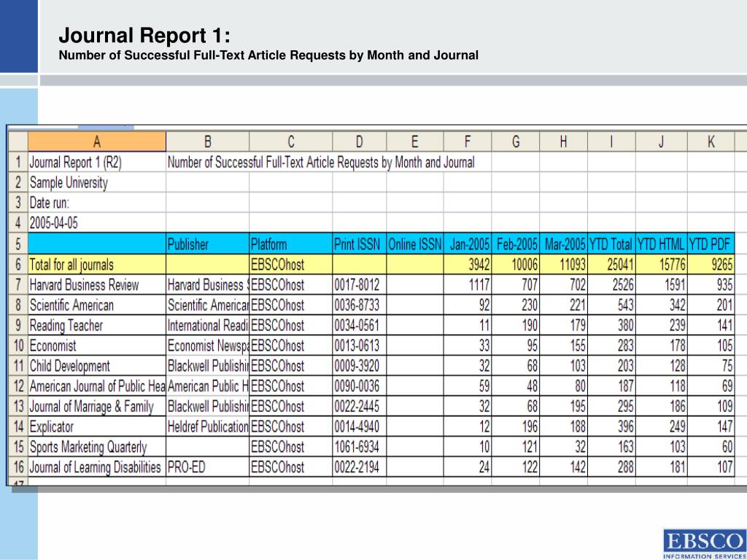
Task: Click the 'Date run:' cell
Action: pos(97,203)
